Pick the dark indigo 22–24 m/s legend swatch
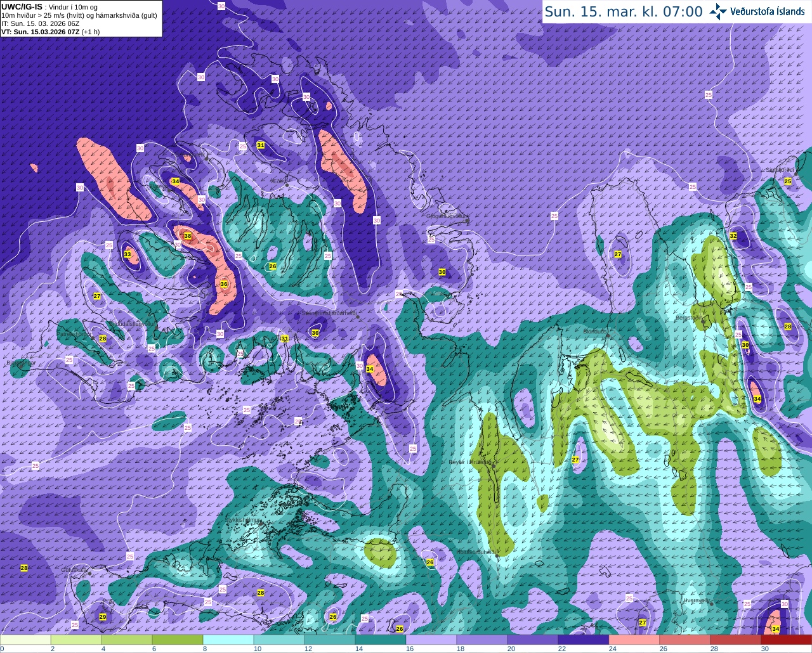 [x=584, y=640]
